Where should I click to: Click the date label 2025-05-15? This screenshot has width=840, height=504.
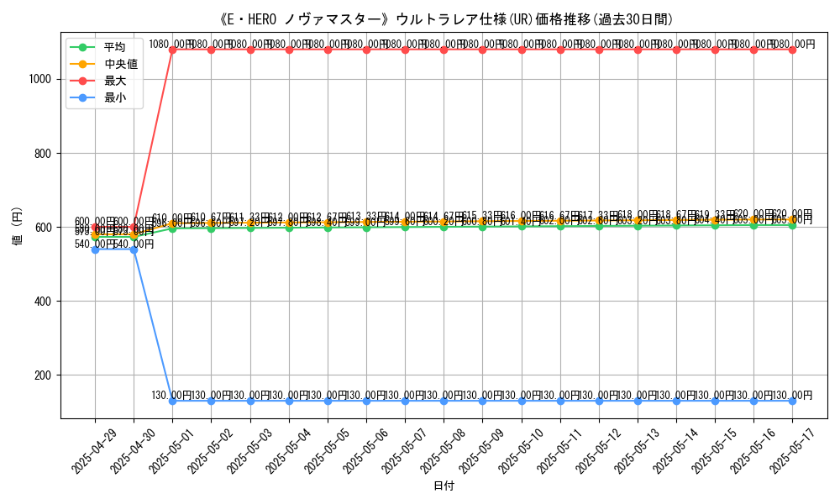[714, 451]
